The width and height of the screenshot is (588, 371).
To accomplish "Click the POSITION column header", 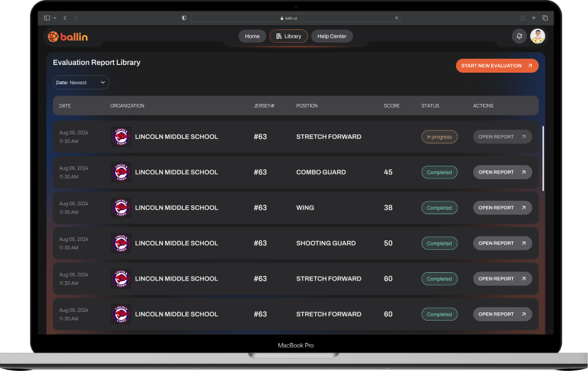I will click(307, 106).
